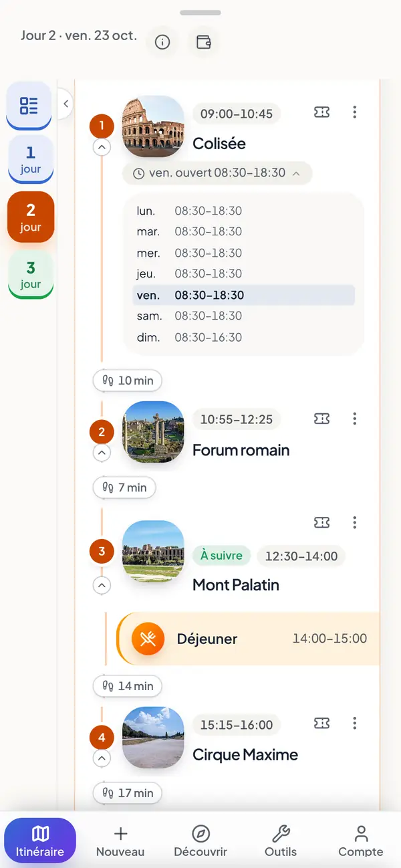Click the highlighted ven. hours row
The width and height of the screenshot is (401, 868).
243,295
